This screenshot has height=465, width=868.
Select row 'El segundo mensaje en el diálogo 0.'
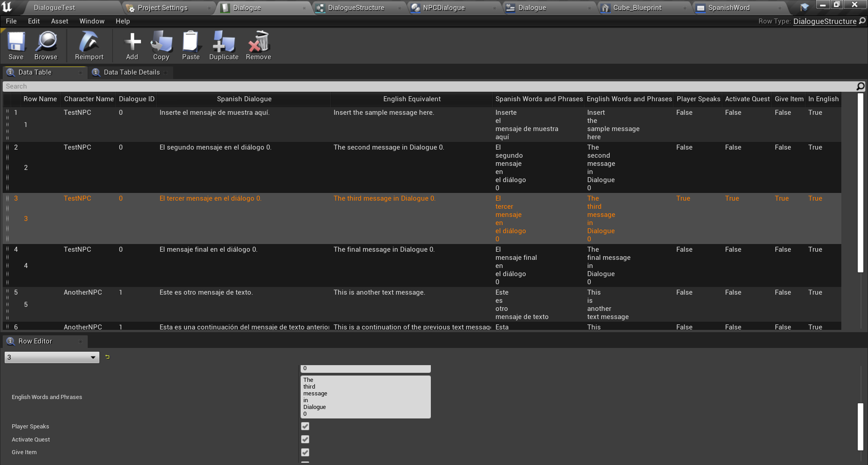[422, 167]
